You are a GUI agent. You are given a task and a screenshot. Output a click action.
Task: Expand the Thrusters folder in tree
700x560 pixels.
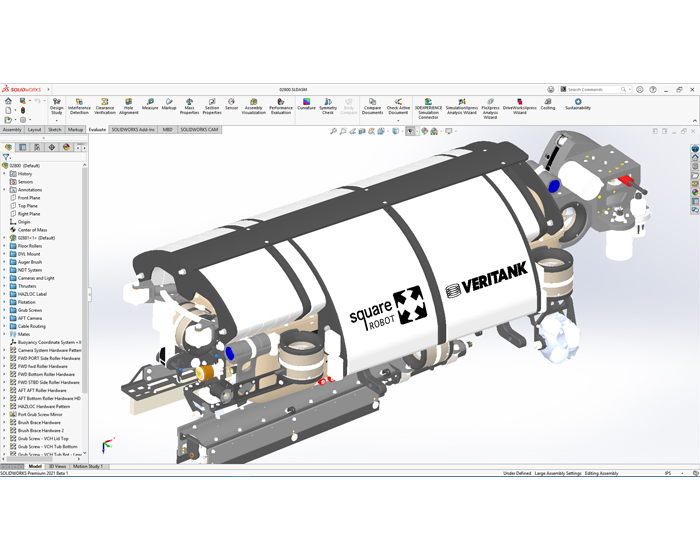click(x=5, y=286)
